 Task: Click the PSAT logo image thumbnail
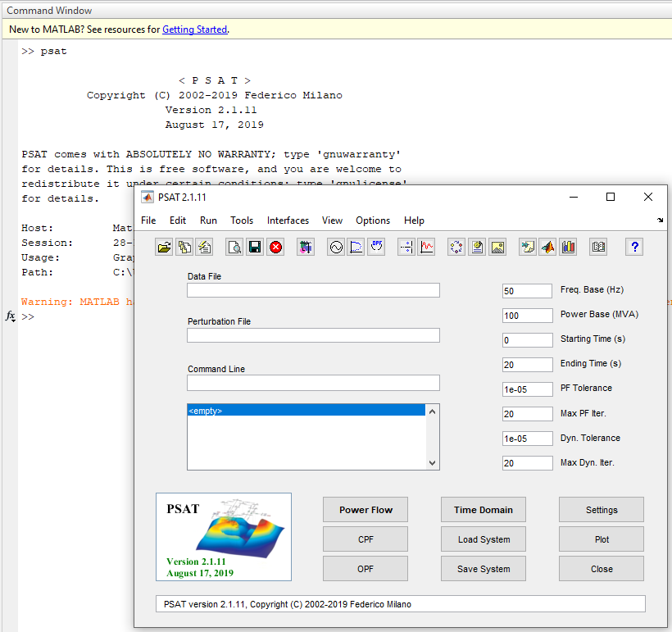(224, 537)
